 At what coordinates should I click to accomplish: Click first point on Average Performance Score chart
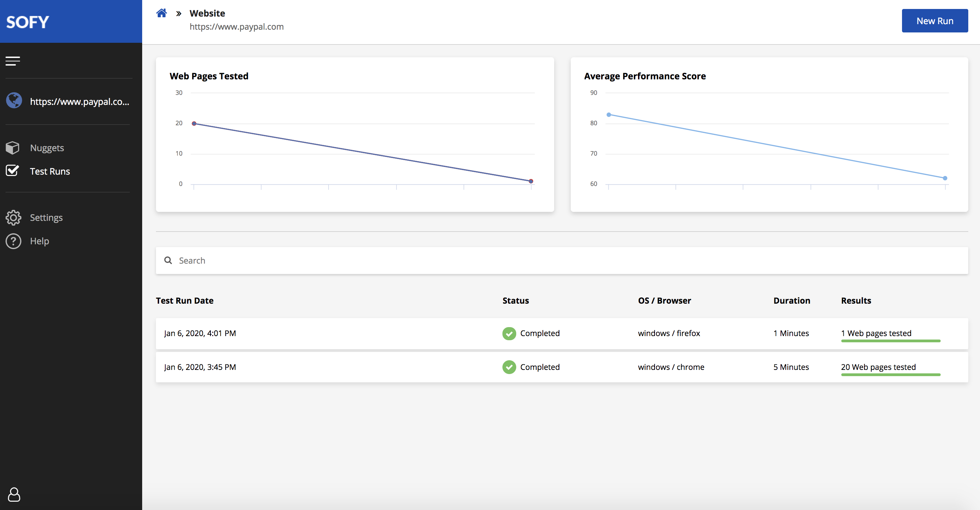pyautogui.click(x=609, y=115)
